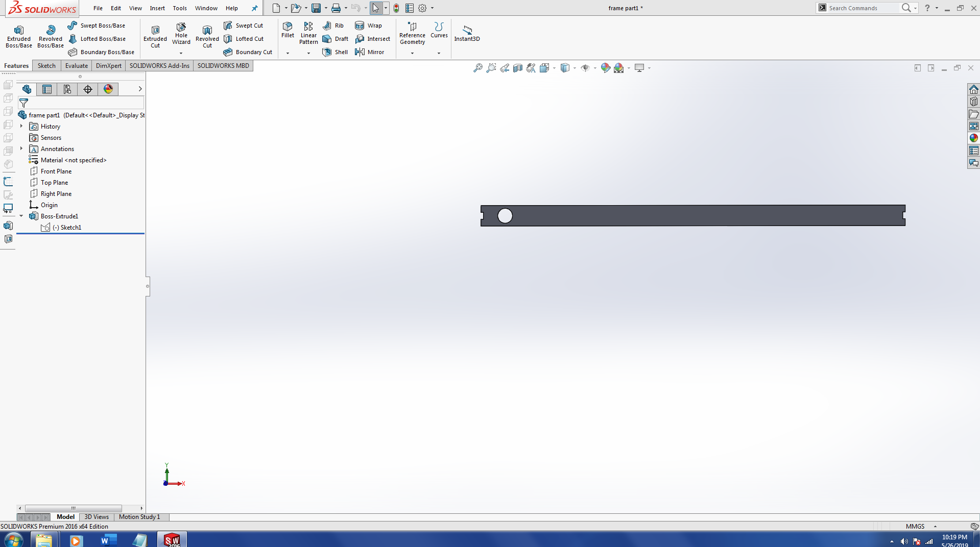Open the Reference Geometry dropdown arrow
Screen dimensions: 980x547
[x=412, y=53]
